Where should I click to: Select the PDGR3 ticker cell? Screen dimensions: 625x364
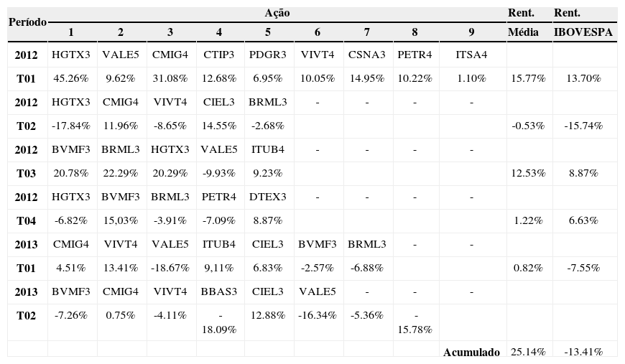[268, 55]
